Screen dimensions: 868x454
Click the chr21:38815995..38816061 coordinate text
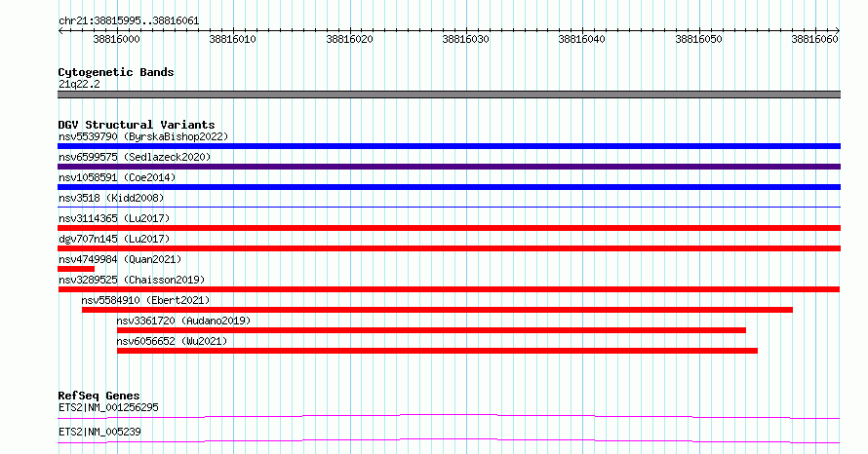(x=129, y=21)
